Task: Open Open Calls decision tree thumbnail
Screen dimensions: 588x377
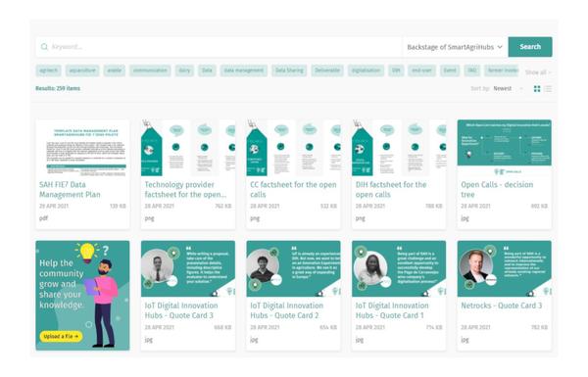Action: [504, 148]
